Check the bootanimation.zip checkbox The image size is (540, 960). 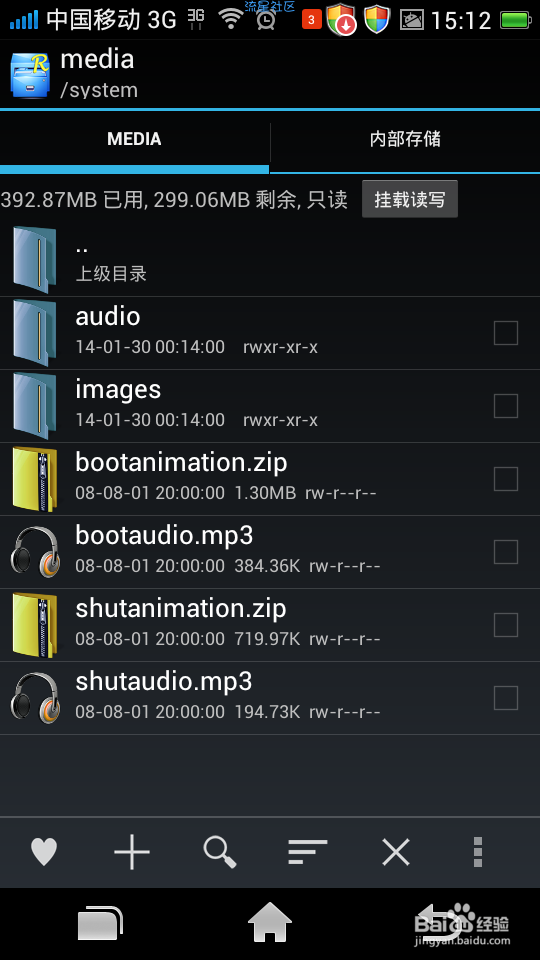(506, 479)
